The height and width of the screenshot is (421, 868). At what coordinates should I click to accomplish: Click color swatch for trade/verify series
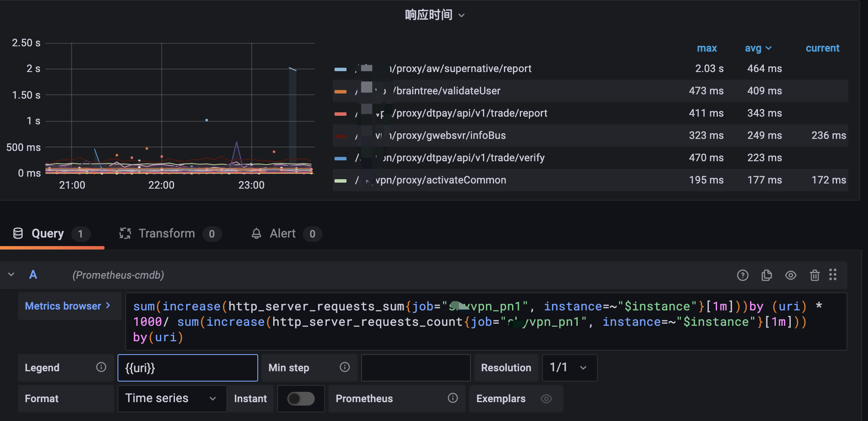coord(341,158)
